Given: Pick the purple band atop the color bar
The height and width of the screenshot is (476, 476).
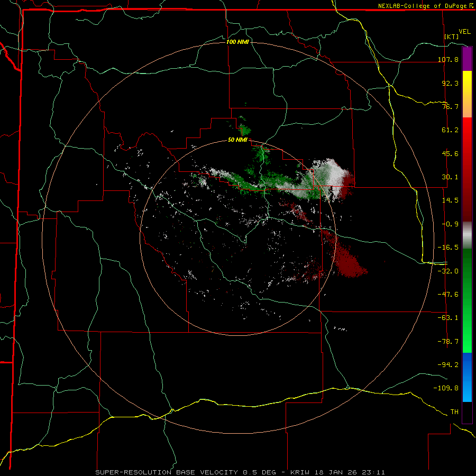Looking at the screenshot, I should (467, 59).
